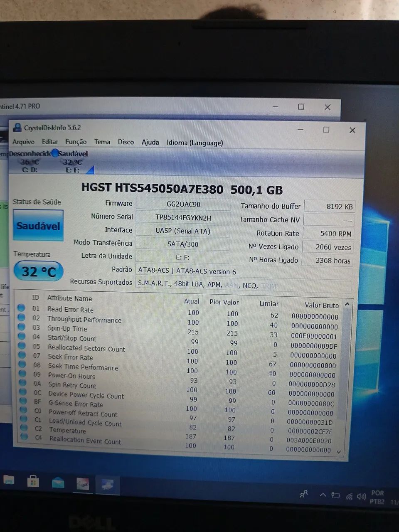Expand hidden system tray icons chevron

pos(323,495)
